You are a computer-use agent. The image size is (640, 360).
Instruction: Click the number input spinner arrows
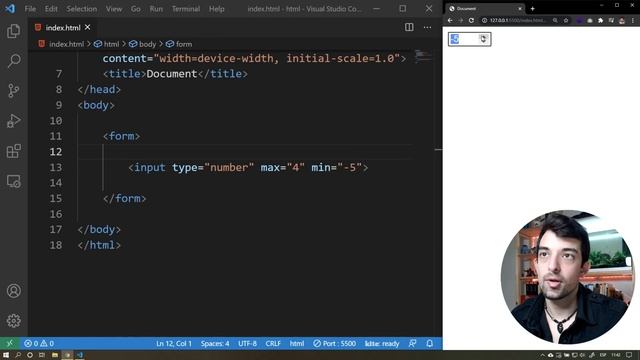484,39
